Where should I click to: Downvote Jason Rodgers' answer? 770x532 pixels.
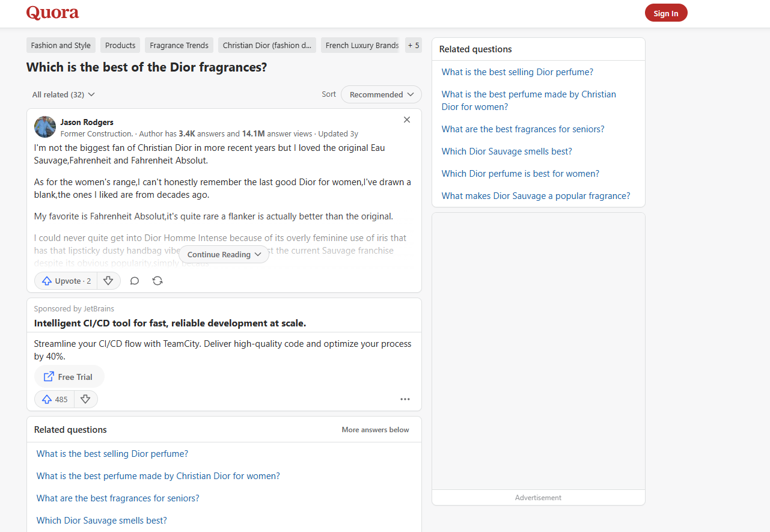coord(108,281)
